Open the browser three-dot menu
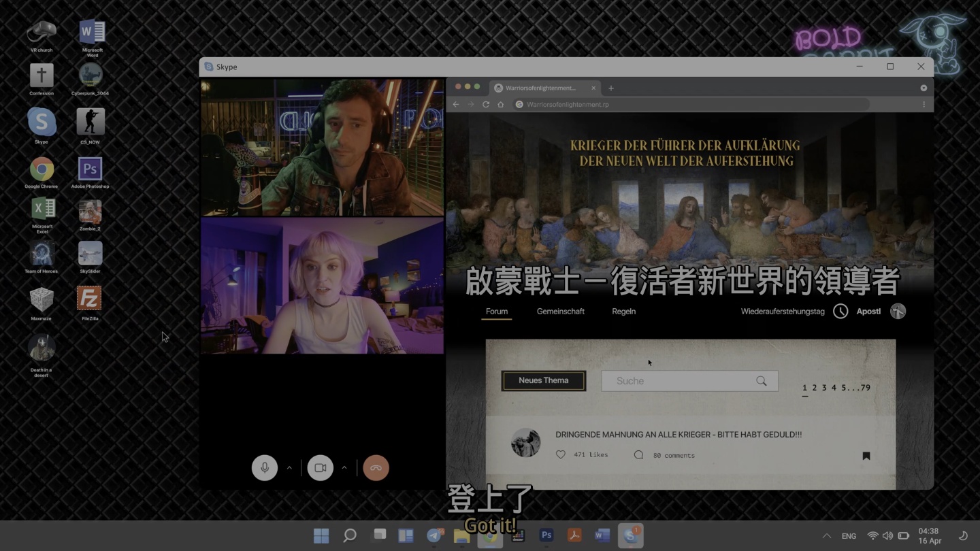The width and height of the screenshot is (980, 551). click(924, 105)
